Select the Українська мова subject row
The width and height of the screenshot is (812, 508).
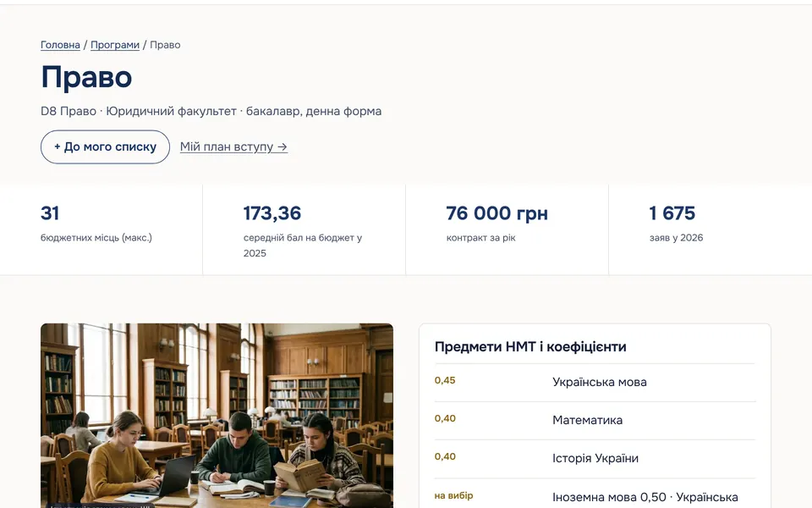(x=595, y=383)
